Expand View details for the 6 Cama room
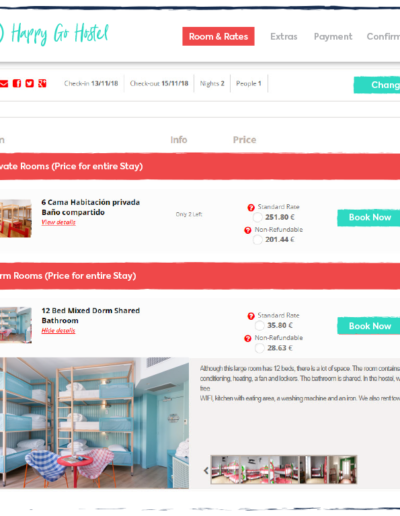 pyautogui.click(x=58, y=222)
